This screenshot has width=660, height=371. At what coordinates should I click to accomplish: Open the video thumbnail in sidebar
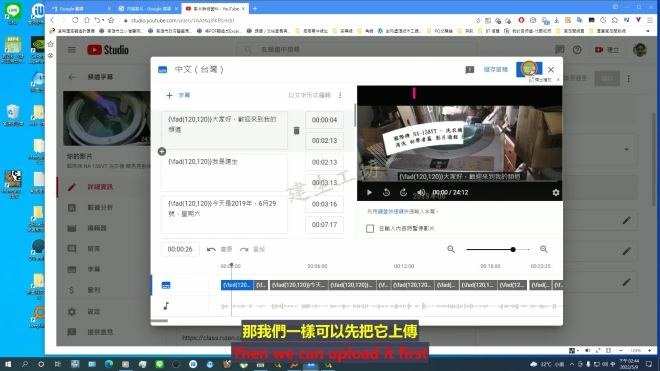click(106, 118)
